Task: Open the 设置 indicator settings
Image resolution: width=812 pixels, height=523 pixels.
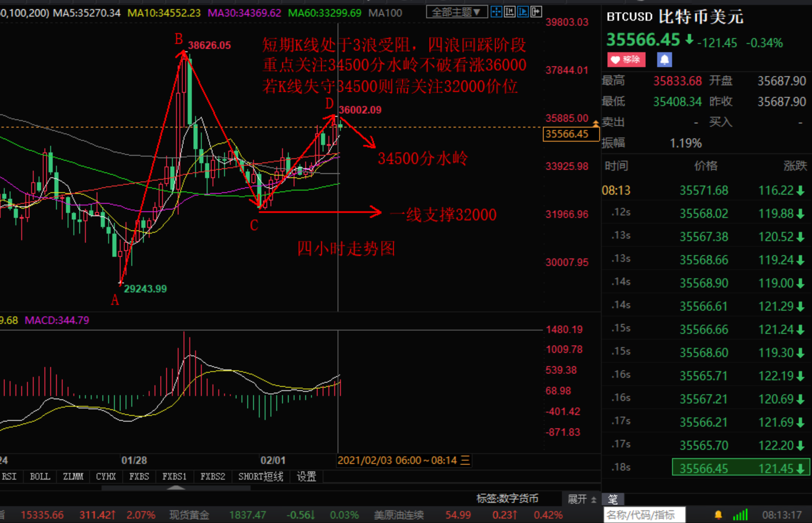Action: click(x=306, y=477)
